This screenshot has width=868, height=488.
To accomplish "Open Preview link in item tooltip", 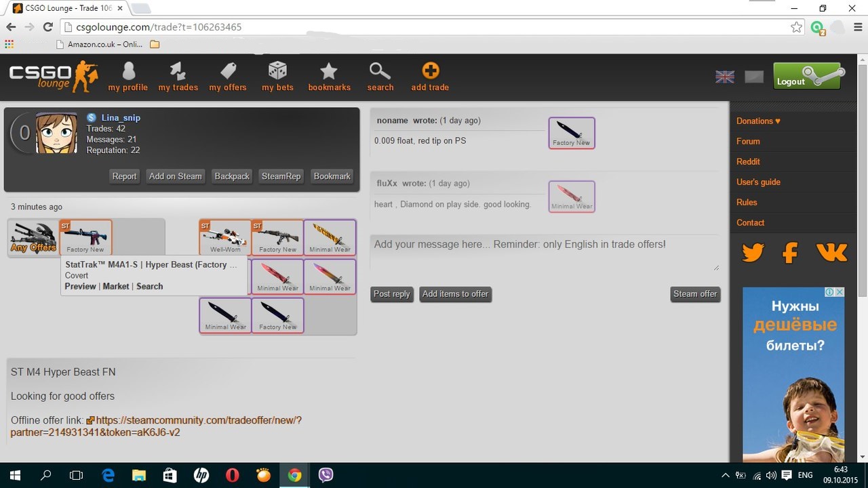I will point(80,286).
